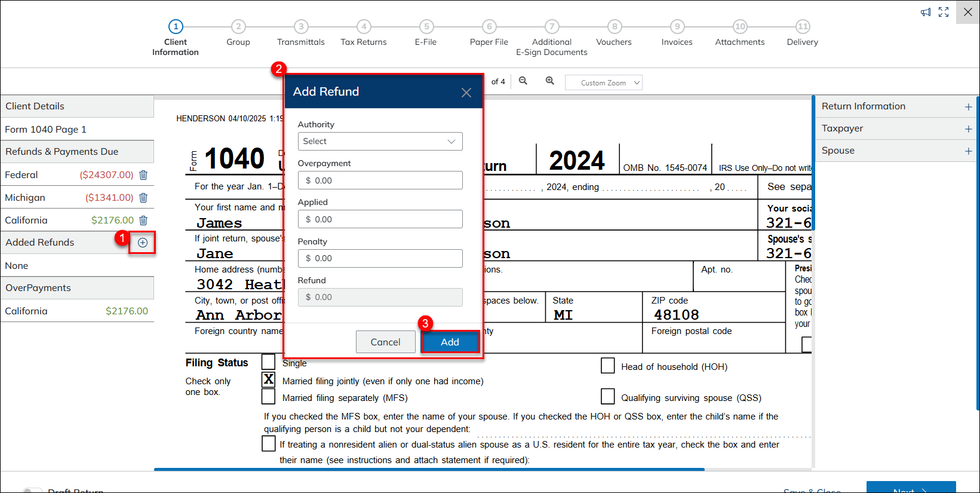Click trash icon next to California
The image size is (980, 493).
coord(143,221)
